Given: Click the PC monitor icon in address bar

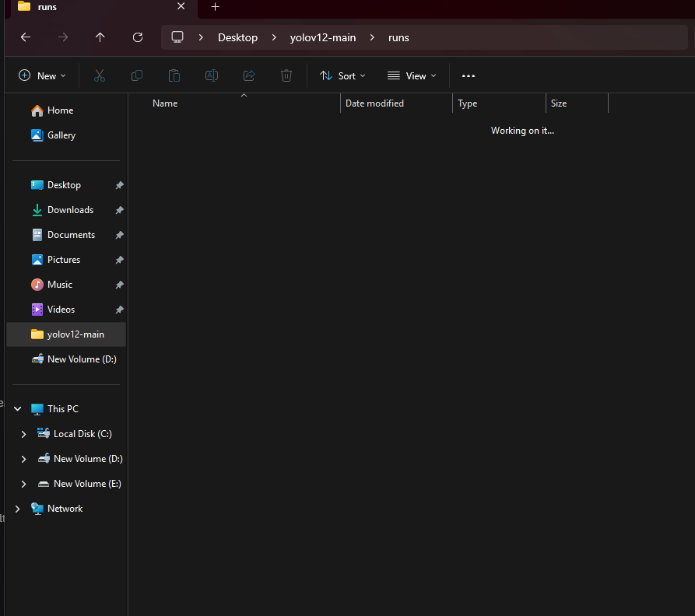Looking at the screenshot, I should click(177, 37).
